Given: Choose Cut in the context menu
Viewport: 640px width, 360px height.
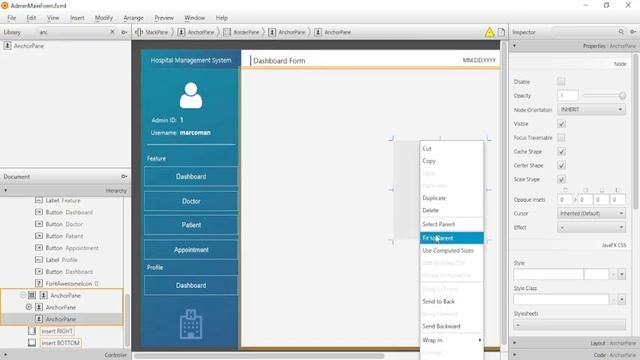Looking at the screenshot, I should tap(451, 149).
